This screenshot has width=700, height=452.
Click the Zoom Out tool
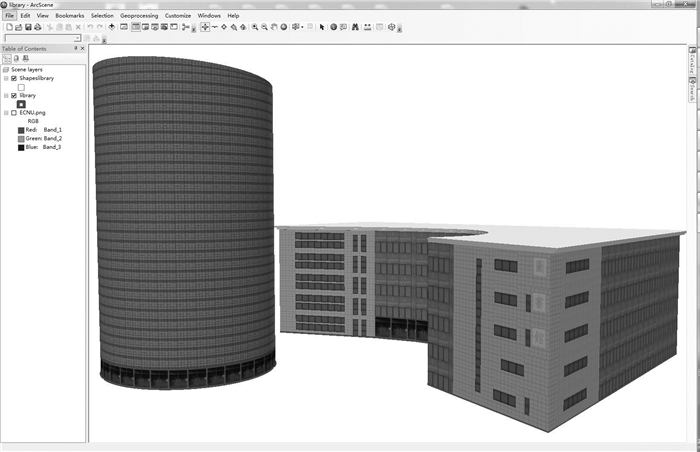click(x=264, y=27)
